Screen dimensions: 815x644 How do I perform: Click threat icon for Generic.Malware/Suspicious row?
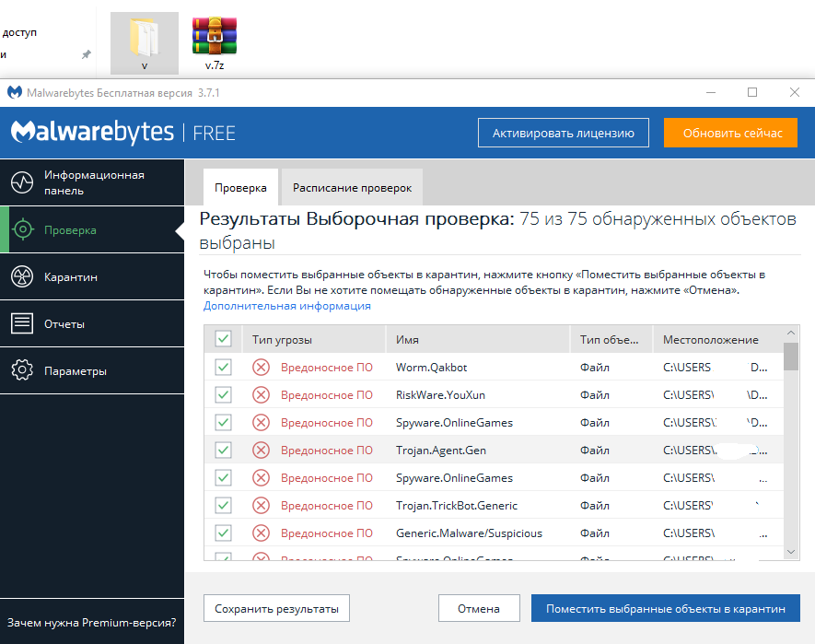pos(261,533)
